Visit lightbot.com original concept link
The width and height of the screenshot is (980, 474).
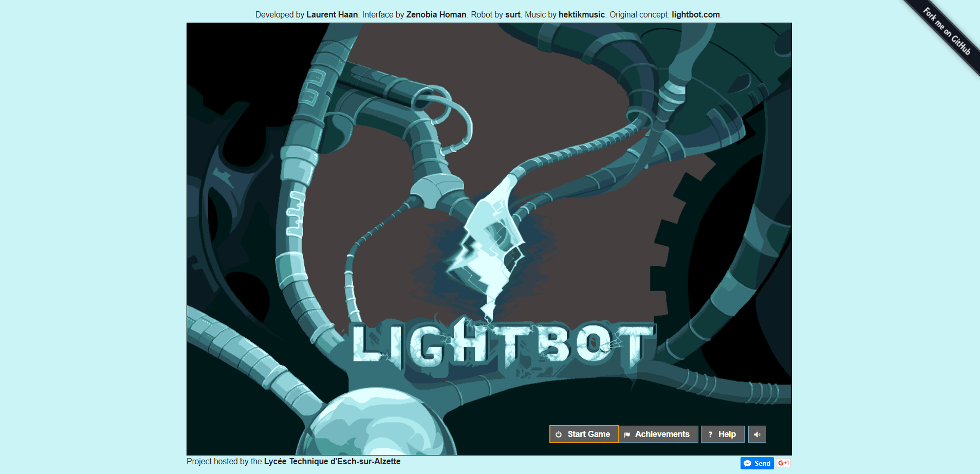click(695, 14)
